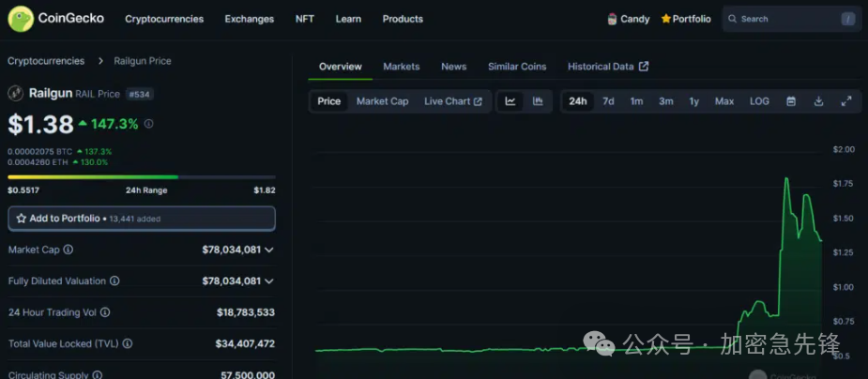Open the Learn menu
This screenshot has width=868, height=379.
point(348,19)
